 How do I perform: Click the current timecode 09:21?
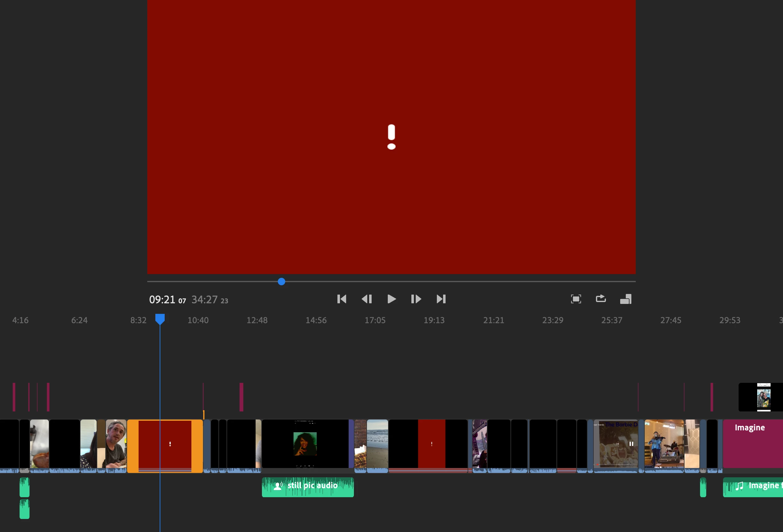click(162, 300)
